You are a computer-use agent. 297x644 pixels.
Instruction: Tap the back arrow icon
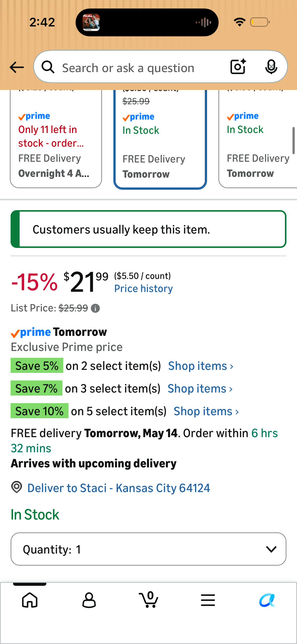tap(17, 67)
